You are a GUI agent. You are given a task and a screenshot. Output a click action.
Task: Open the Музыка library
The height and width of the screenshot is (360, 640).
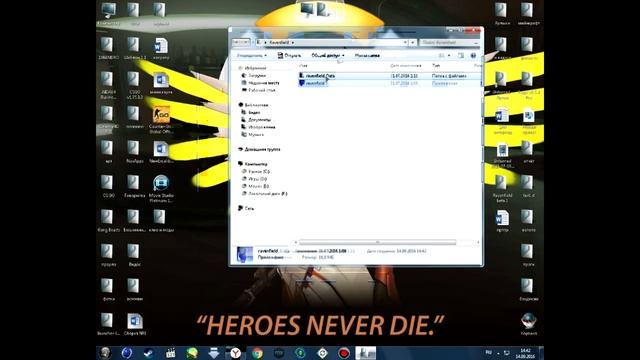pyautogui.click(x=256, y=134)
